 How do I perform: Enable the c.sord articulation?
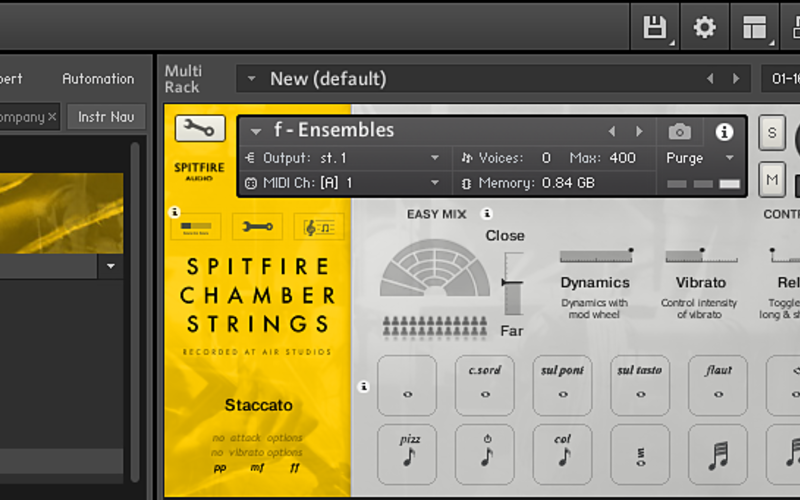(x=485, y=385)
